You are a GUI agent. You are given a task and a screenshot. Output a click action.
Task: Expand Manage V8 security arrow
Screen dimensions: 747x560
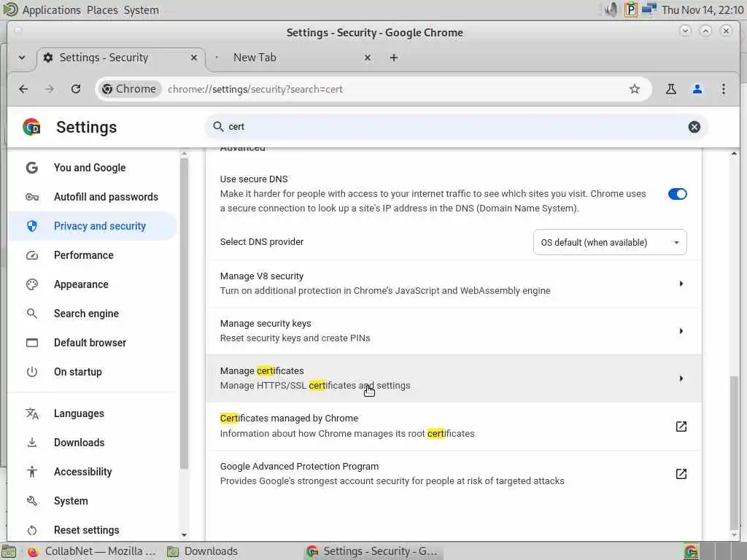click(x=681, y=284)
